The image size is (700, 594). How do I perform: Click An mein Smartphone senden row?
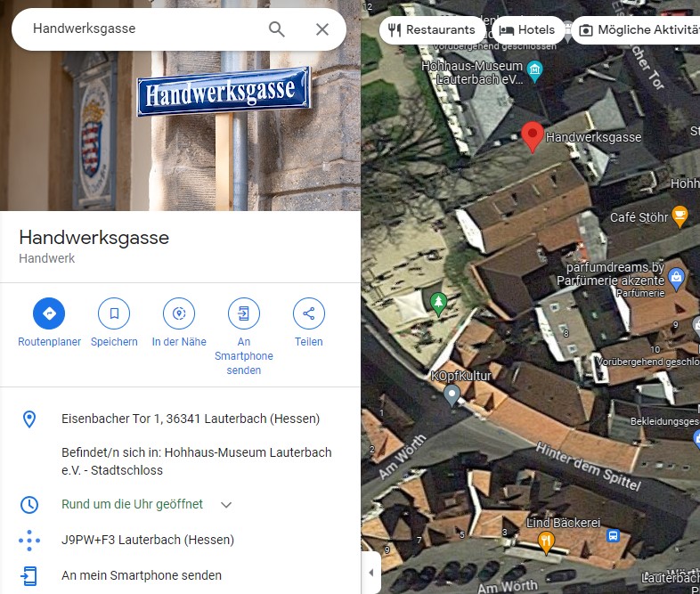click(180, 575)
